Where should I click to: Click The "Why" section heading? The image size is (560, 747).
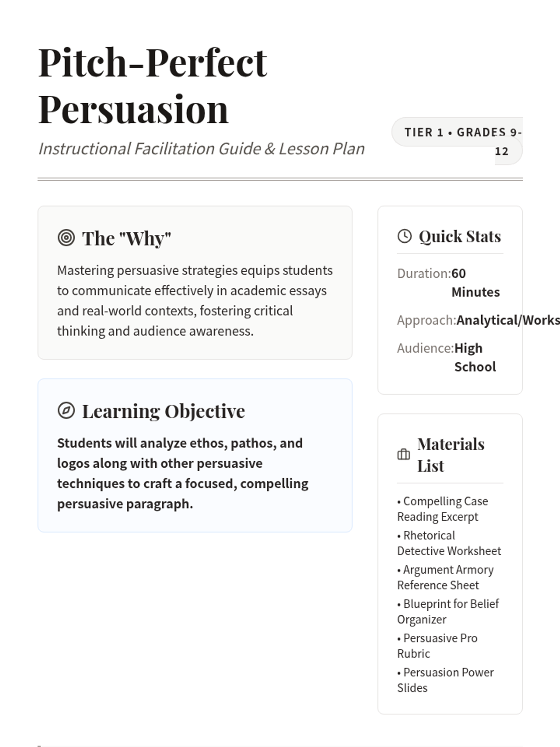[x=126, y=238]
